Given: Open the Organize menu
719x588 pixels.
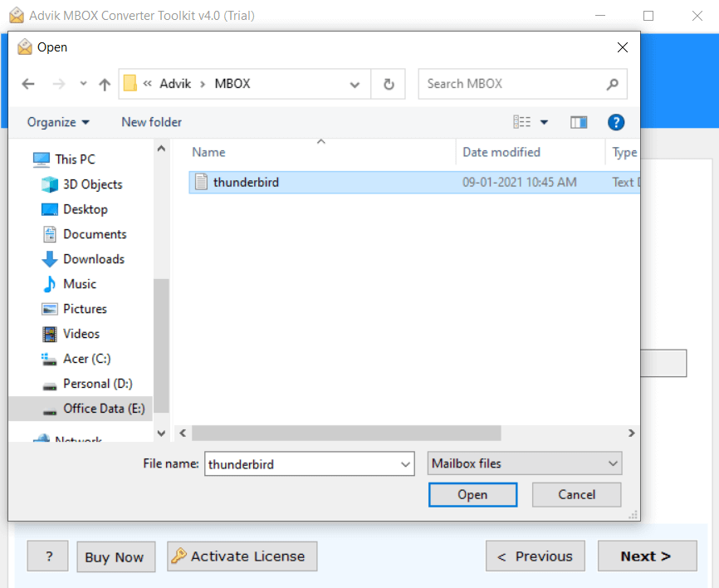Looking at the screenshot, I should coord(58,122).
